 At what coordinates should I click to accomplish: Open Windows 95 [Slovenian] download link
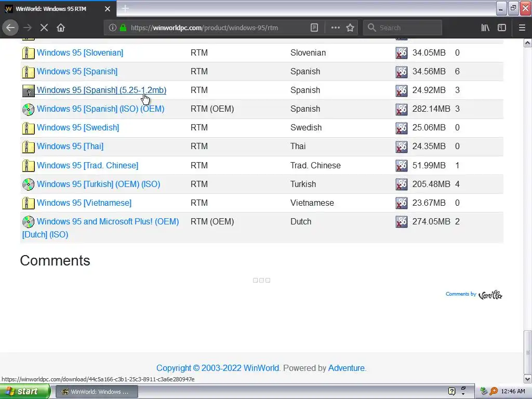click(79, 52)
